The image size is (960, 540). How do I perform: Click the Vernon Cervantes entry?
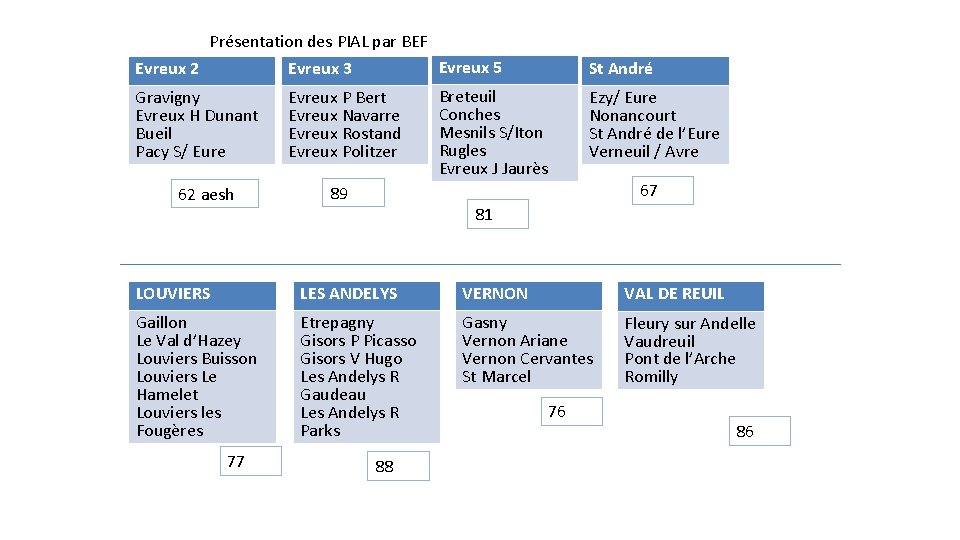[528, 359]
